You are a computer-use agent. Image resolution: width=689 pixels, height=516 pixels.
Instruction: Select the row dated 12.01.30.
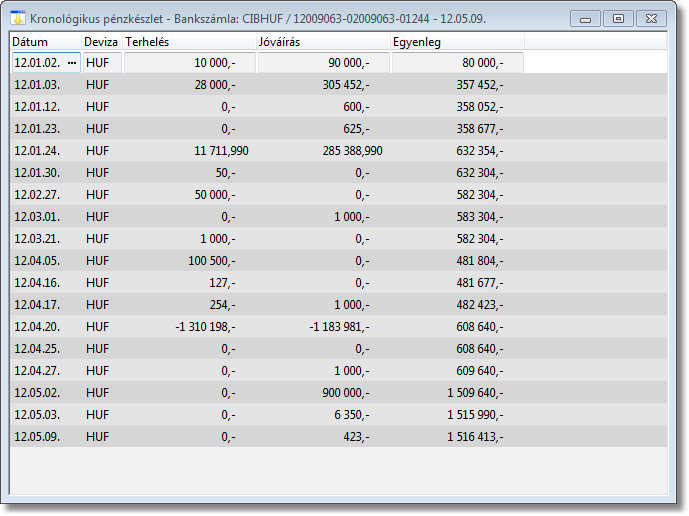click(338, 172)
